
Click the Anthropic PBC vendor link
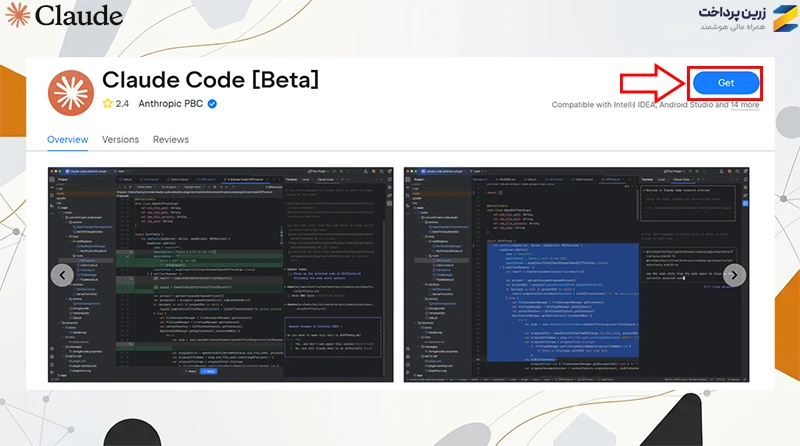point(170,104)
